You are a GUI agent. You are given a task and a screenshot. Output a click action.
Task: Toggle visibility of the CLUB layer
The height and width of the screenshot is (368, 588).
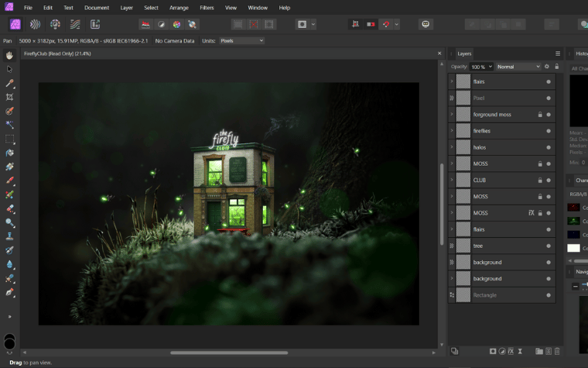[x=549, y=181]
